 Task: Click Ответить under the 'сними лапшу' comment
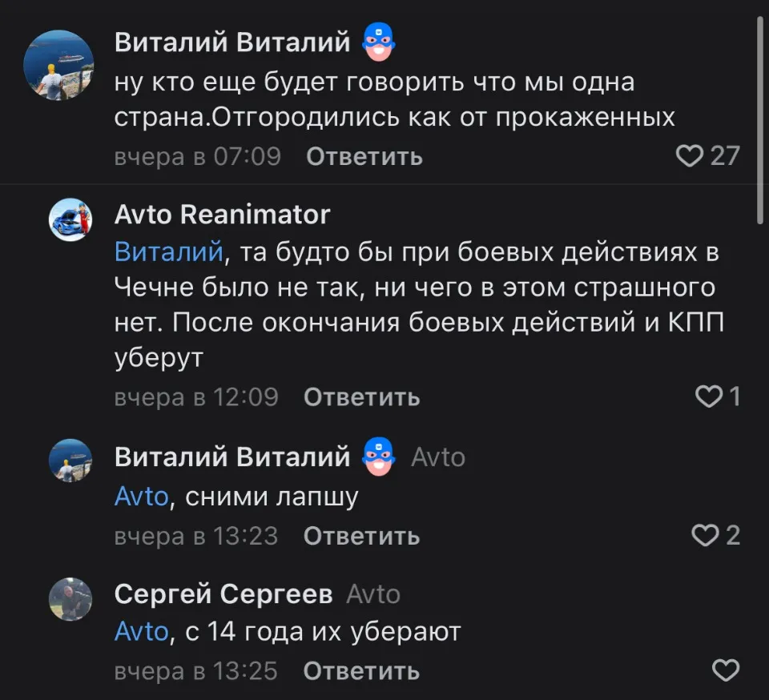(x=361, y=536)
